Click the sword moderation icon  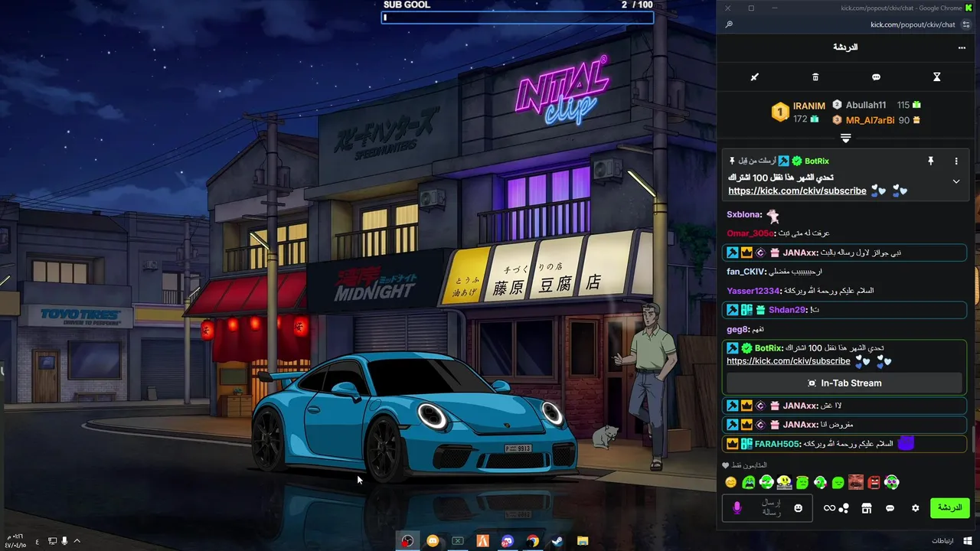754,77
